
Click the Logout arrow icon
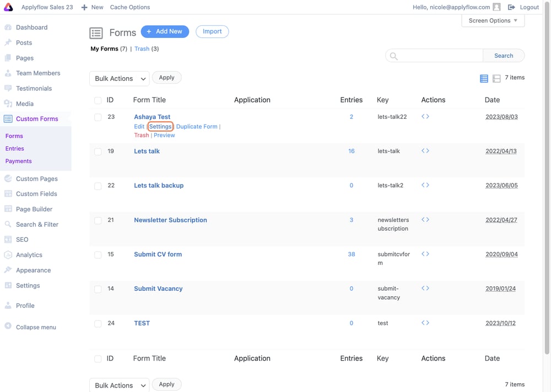pos(511,7)
